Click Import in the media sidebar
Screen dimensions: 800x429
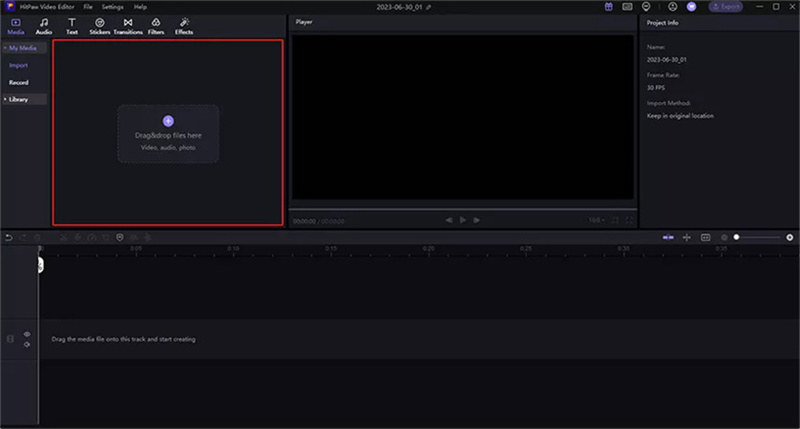[18, 65]
